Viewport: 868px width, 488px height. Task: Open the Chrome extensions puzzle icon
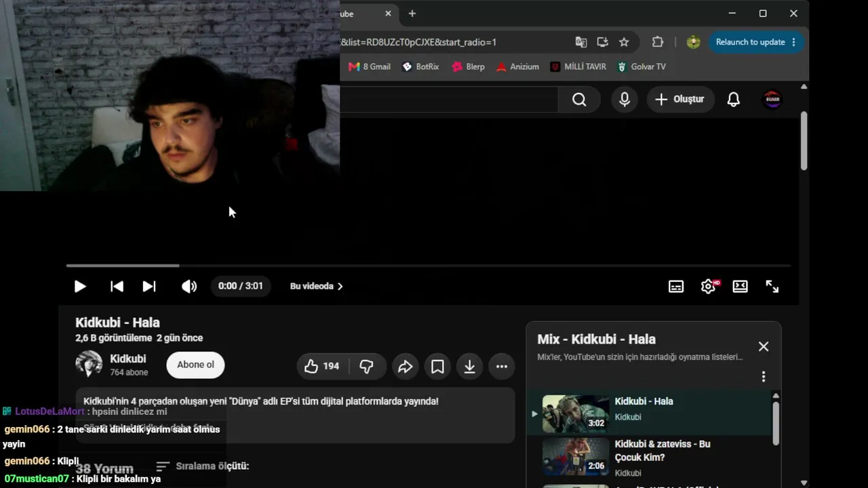657,42
